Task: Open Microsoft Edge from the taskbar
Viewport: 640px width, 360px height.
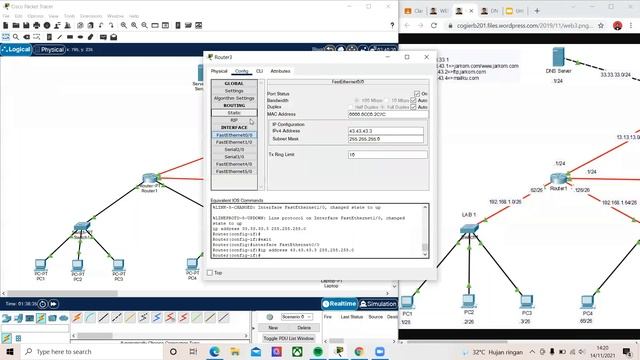Action: pos(214,351)
